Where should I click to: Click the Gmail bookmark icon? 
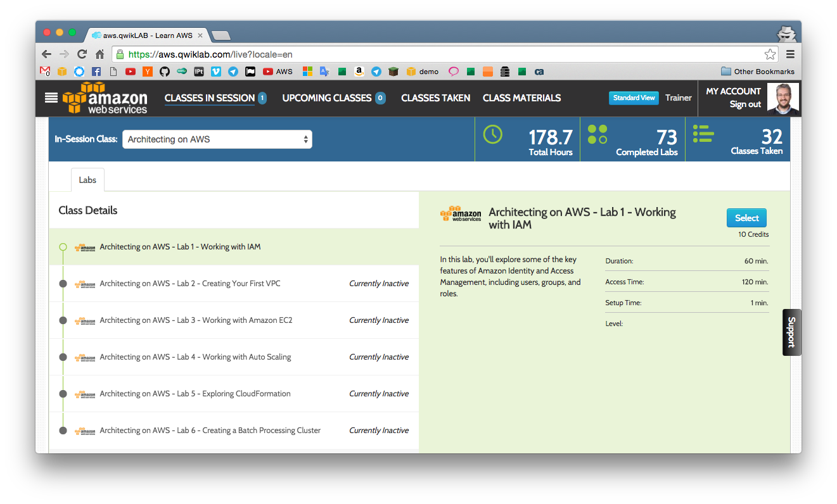click(45, 72)
